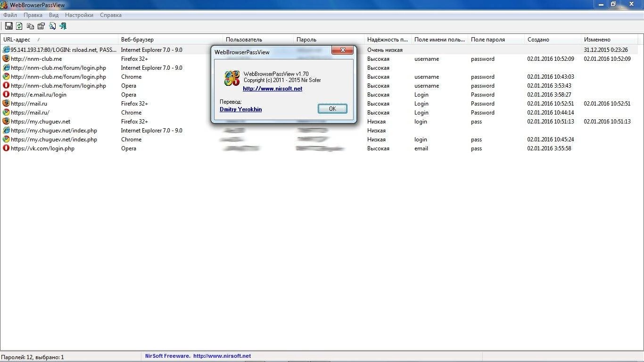
Task: Click the 02.01.2016 3:53:43 created cell
Action: click(x=549, y=86)
